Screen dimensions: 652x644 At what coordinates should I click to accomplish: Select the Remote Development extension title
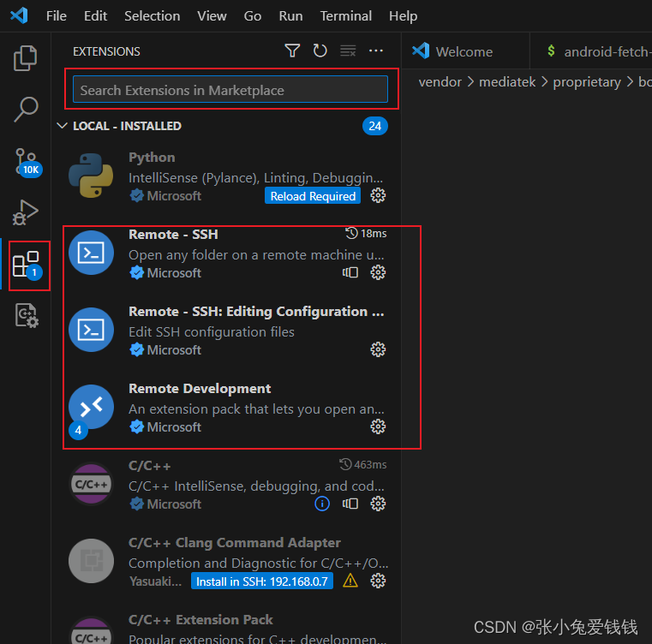click(x=200, y=388)
